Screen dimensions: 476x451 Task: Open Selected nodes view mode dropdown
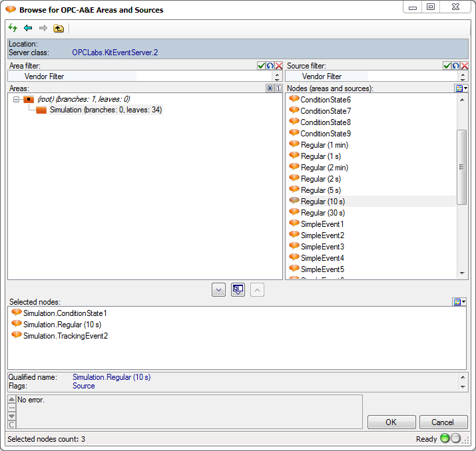(x=459, y=302)
